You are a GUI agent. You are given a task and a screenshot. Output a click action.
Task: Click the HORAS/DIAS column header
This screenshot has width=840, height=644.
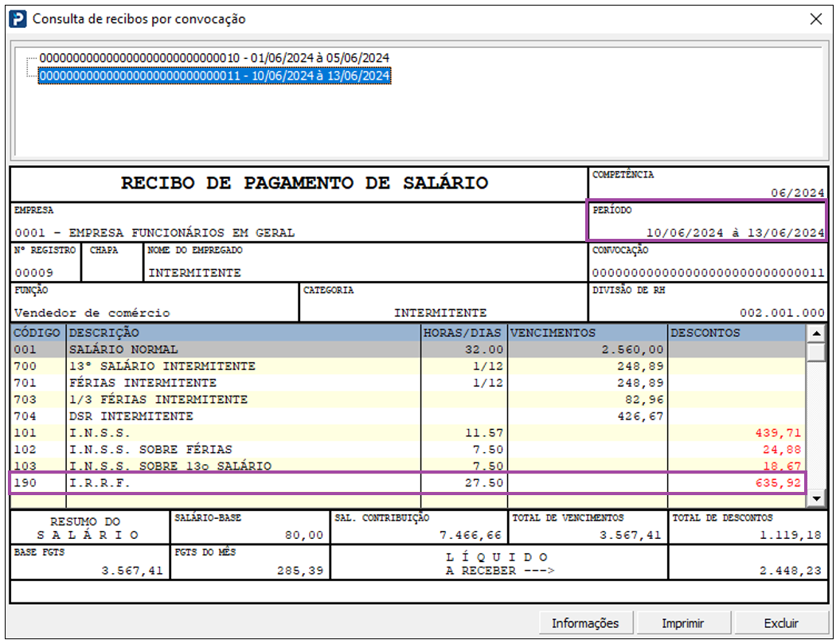point(464,333)
